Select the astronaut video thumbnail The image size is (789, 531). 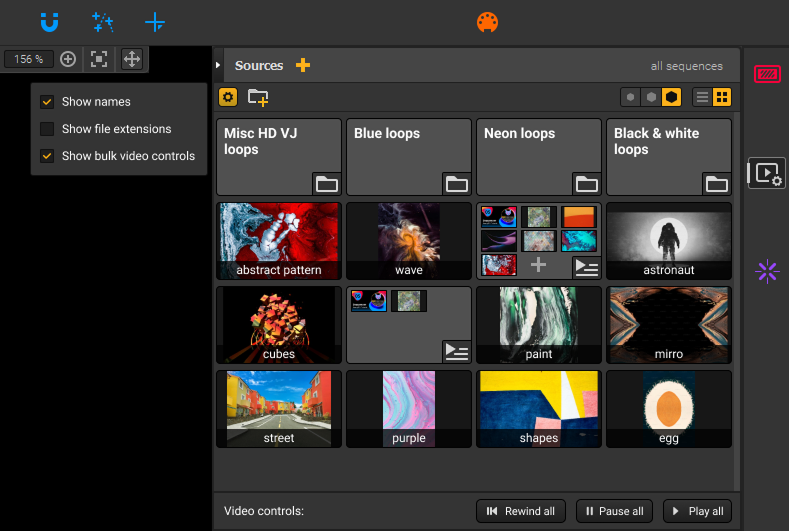668,241
